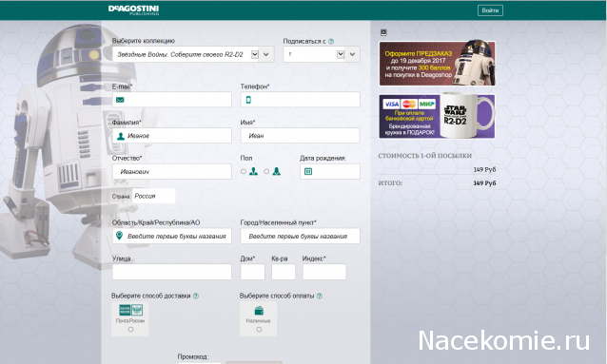Select the male gender radio button

coord(244,171)
